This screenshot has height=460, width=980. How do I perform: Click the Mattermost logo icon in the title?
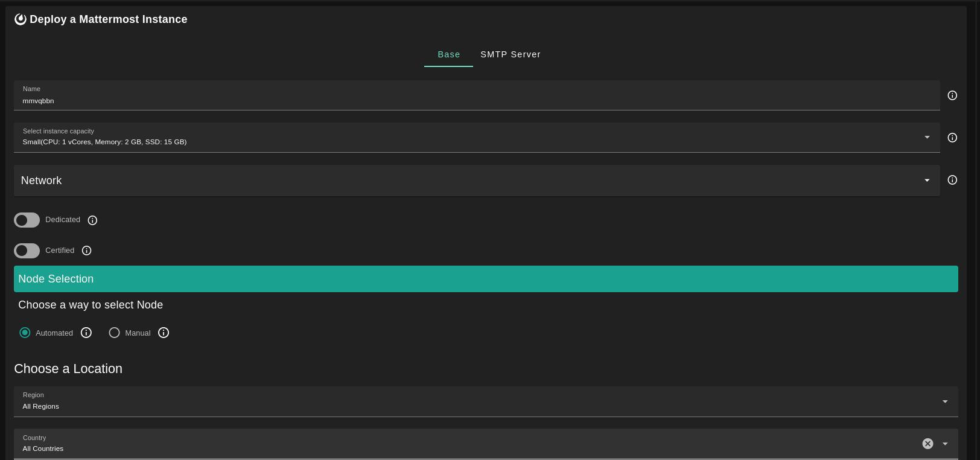click(x=21, y=19)
